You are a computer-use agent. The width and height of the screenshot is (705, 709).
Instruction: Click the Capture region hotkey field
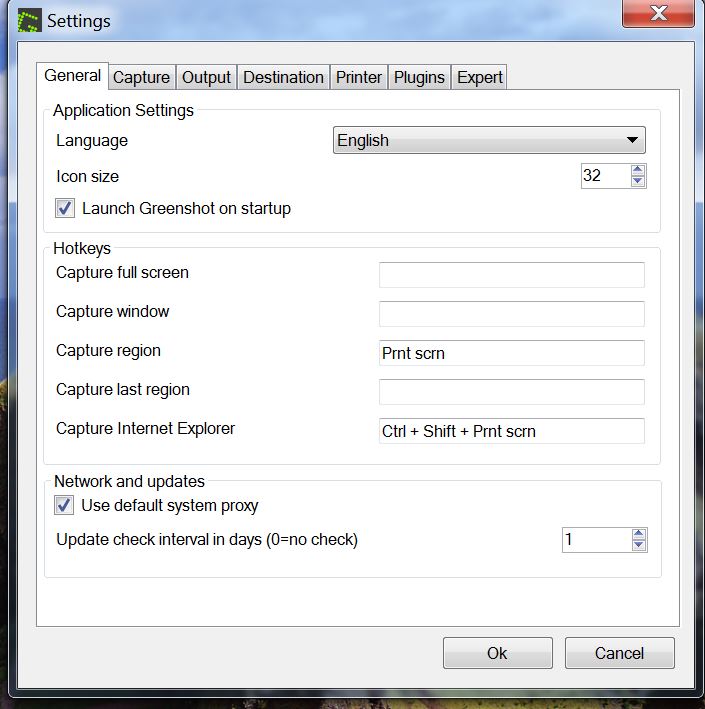[511, 353]
